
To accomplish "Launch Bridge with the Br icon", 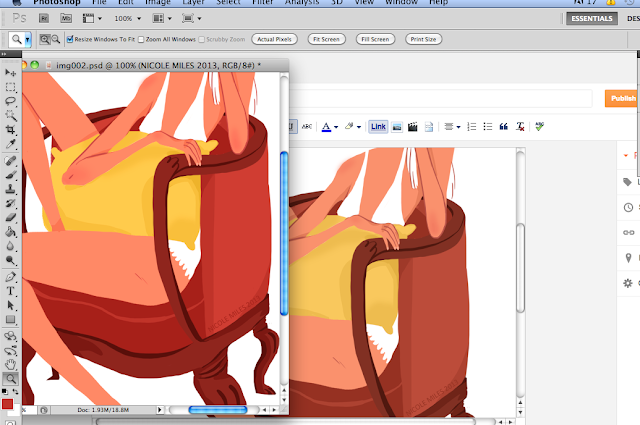I will (44, 18).
